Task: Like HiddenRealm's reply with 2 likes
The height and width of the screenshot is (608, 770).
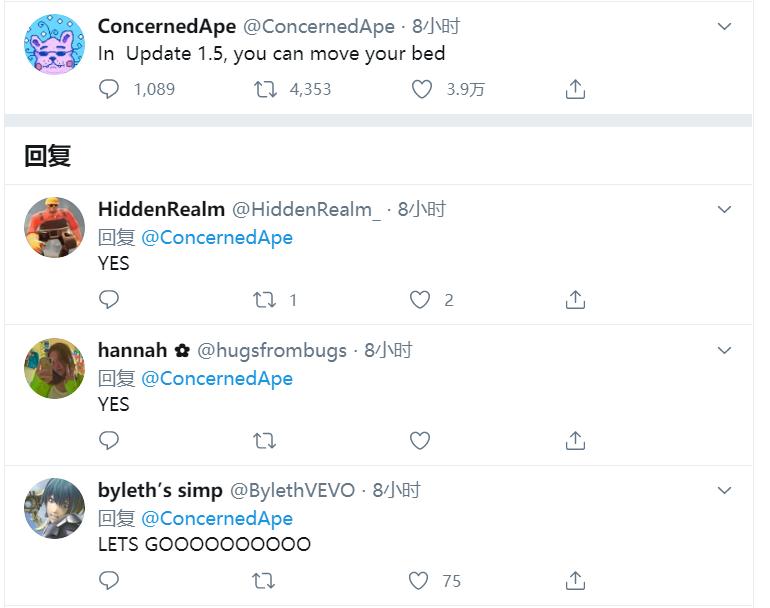Action: pos(421,299)
